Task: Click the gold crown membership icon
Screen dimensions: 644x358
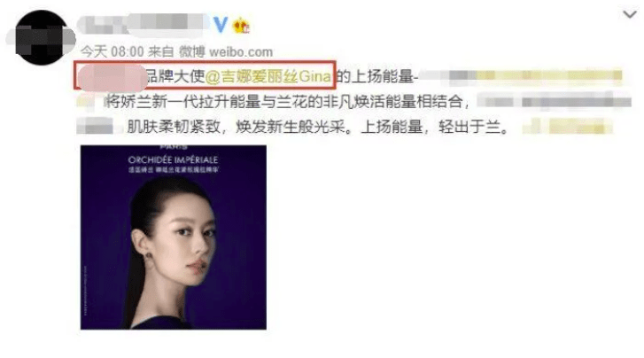Action: click(x=241, y=27)
